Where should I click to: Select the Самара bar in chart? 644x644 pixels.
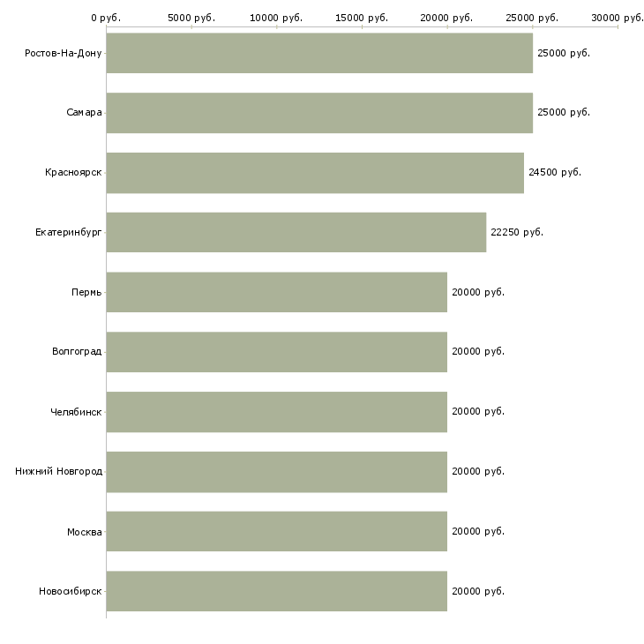point(319,113)
